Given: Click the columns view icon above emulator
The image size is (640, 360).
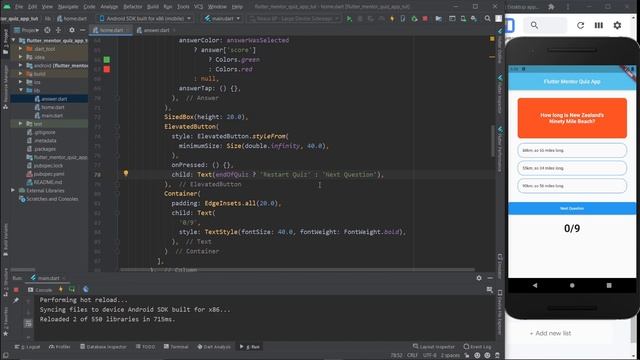Looking at the screenshot, I should click(599, 25).
